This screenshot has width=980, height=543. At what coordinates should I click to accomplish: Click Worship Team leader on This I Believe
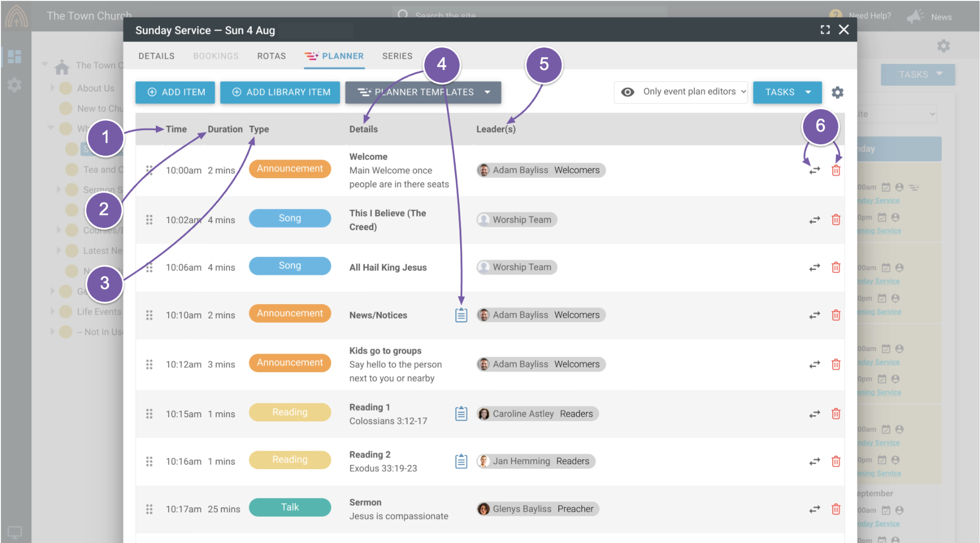(516, 219)
